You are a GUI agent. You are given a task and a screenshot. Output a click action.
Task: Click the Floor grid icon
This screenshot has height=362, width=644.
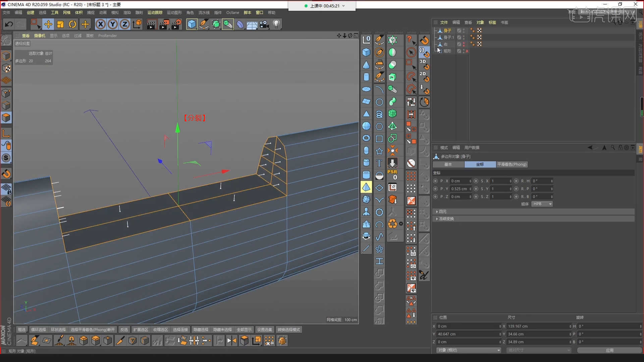[x=252, y=24]
